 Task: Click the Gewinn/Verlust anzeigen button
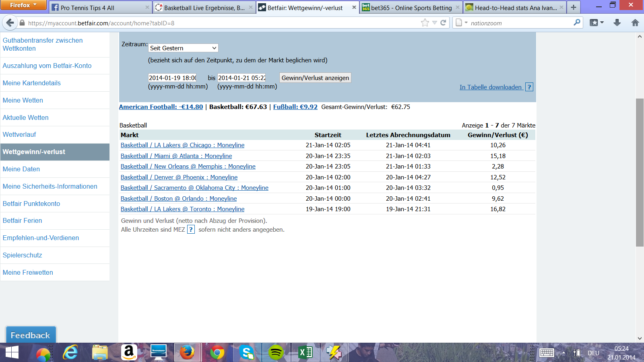coord(315,78)
